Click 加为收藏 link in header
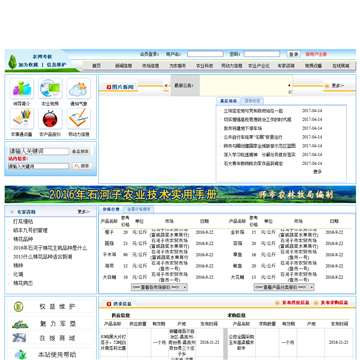Viewport: 360px width, 360px height. pyautogui.click(x=28, y=65)
